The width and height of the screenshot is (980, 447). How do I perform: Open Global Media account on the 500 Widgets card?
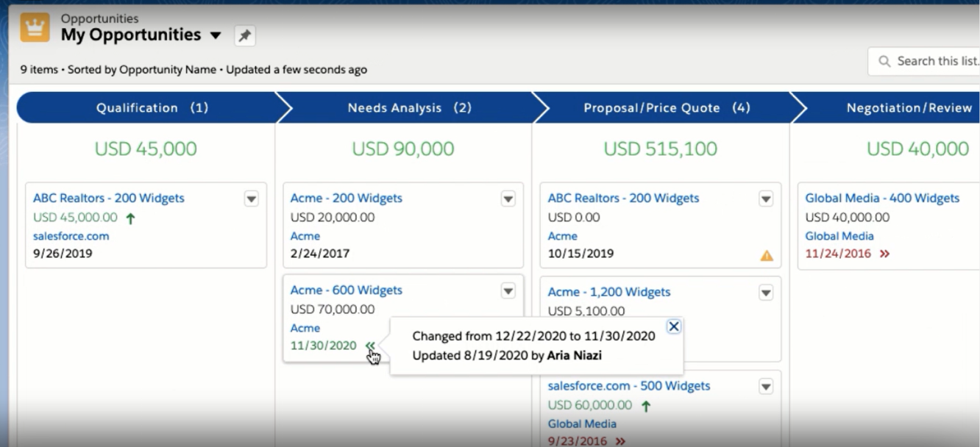[x=582, y=423]
